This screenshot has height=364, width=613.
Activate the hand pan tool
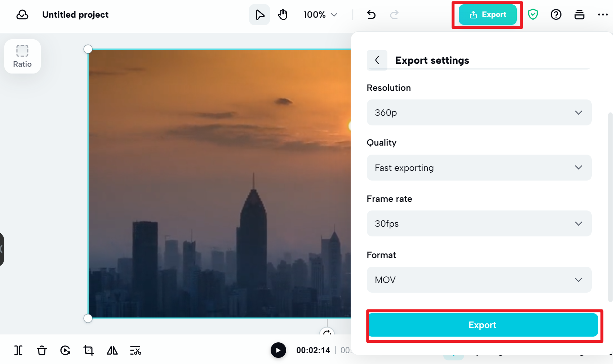coord(283,14)
